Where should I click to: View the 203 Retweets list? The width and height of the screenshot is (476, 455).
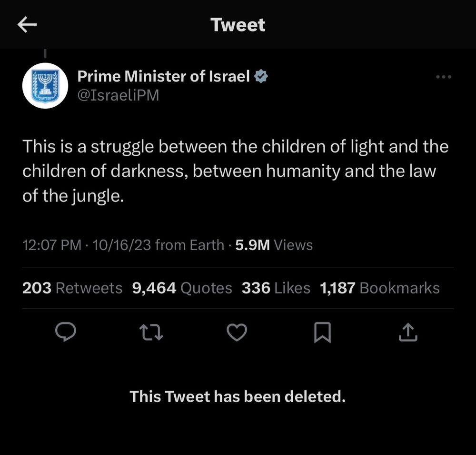(72, 288)
